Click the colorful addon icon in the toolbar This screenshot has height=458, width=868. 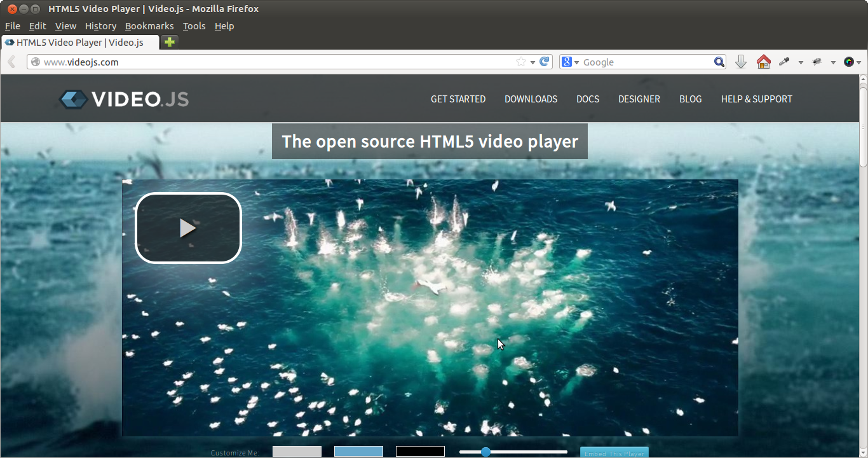pyautogui.click(x=850, y=62)
